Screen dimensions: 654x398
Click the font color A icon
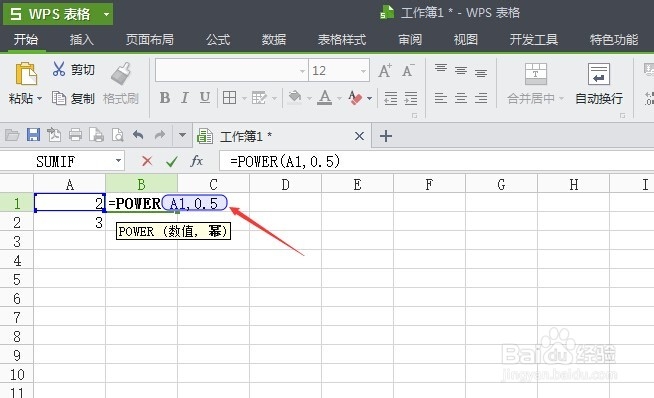coord(324,98)
